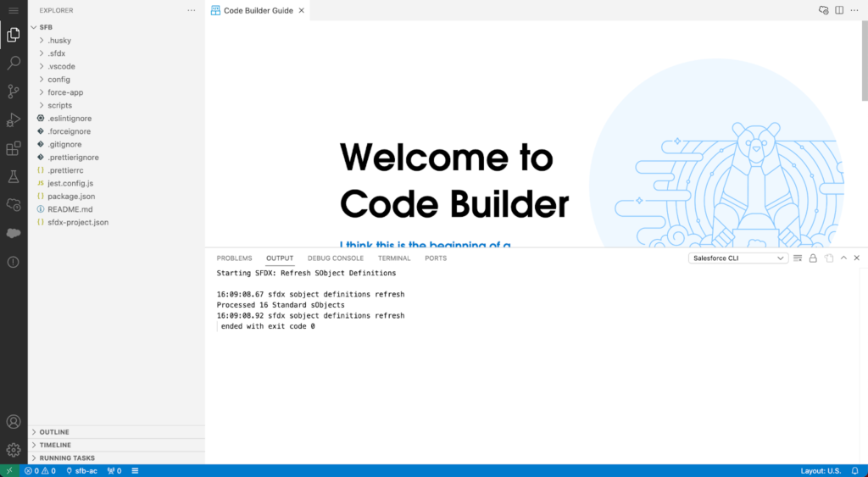This screenshot has height=477, width=868.
Task: Open the sfdx-project.json file
Action: pos(116,223)
